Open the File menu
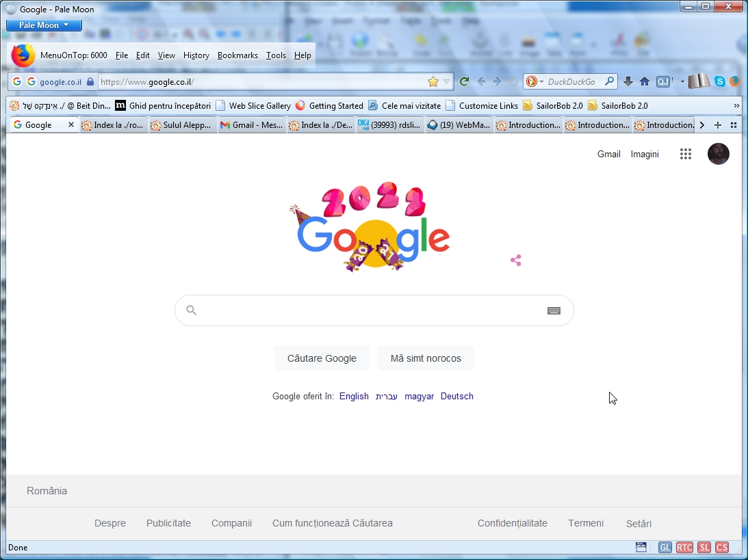The width and height of the screenshot is (748, 560). click(x=122, y=55)
